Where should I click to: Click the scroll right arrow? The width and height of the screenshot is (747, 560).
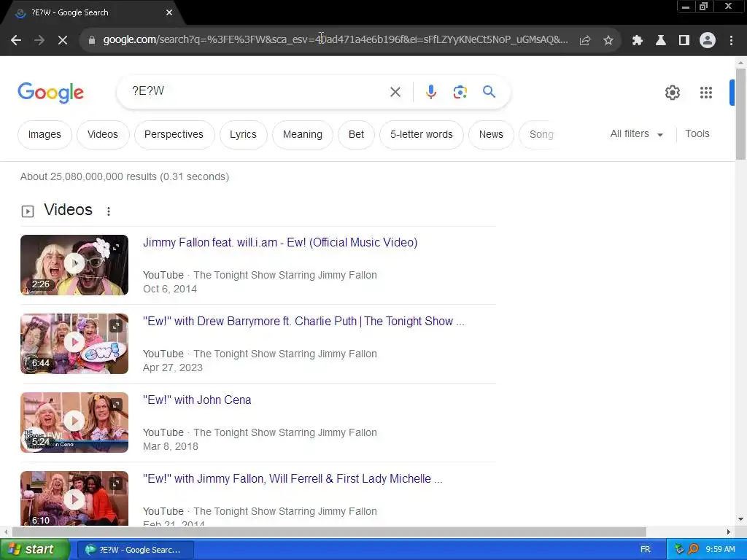(729, 532)
